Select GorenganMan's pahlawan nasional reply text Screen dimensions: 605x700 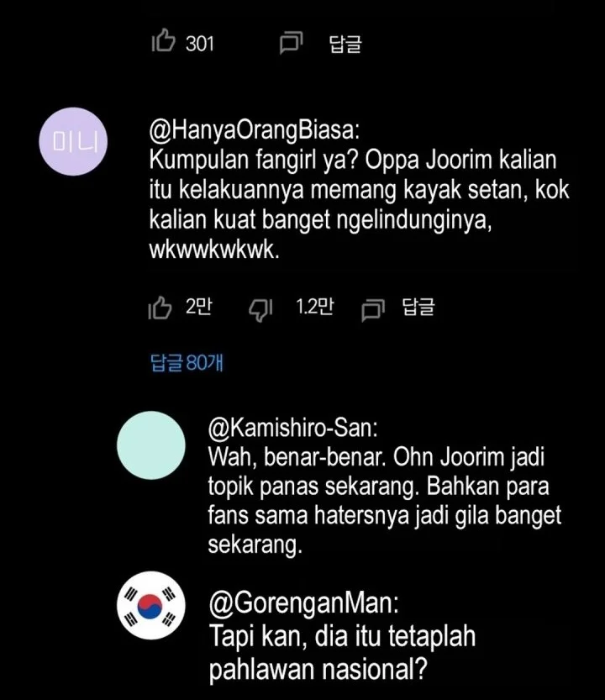pos(343,652)
